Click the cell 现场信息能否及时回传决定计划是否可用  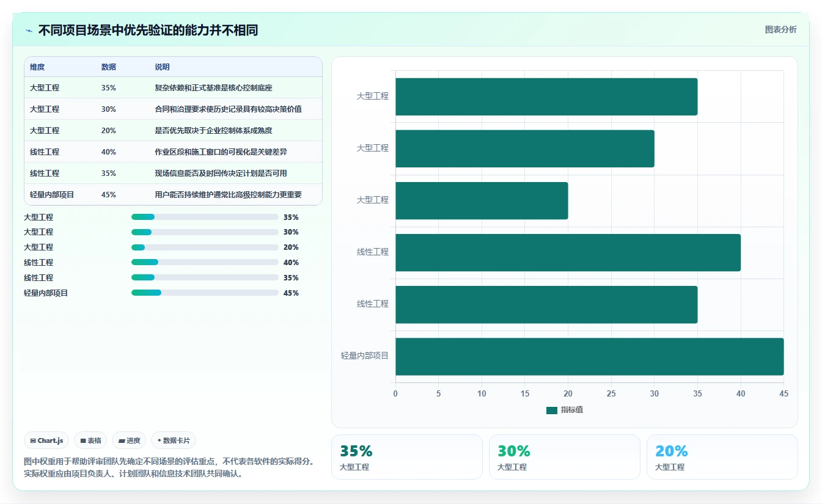[x=221, y=173]
